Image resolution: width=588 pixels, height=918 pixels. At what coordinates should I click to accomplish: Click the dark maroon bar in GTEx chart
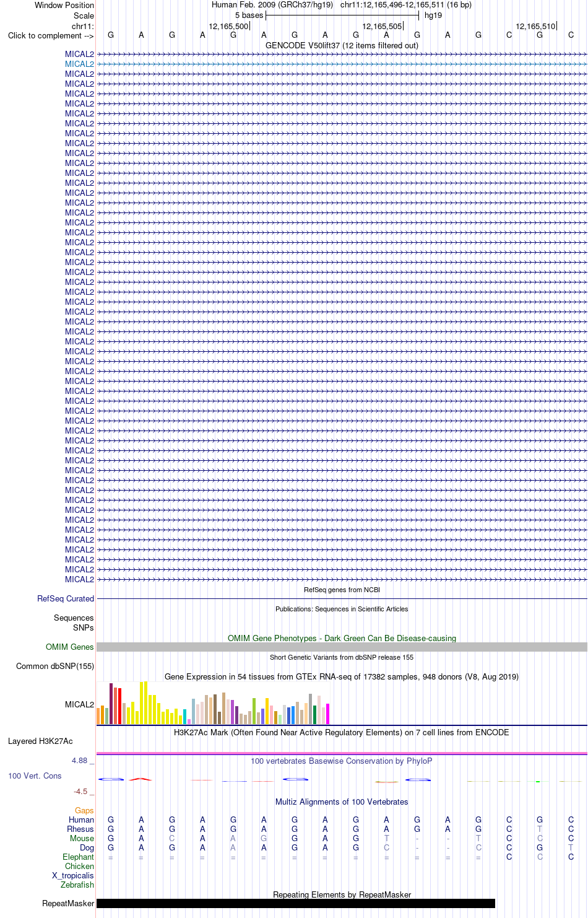pos(111,704)
